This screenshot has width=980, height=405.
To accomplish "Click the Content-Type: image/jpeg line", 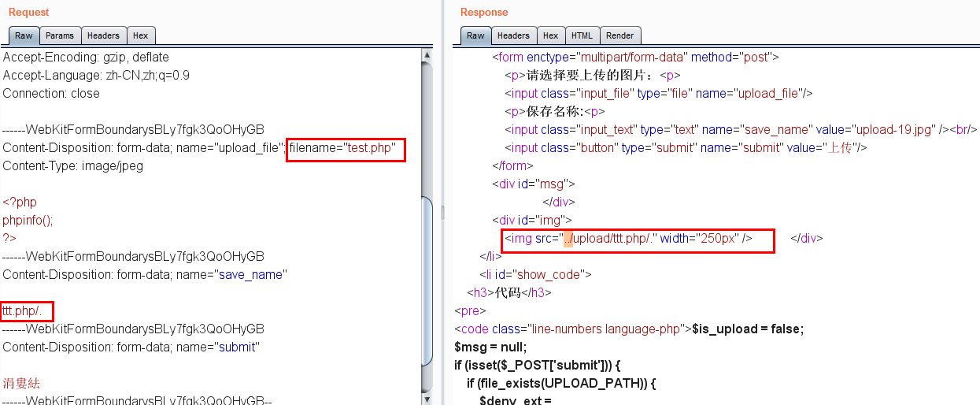I will tap(73, 165).
